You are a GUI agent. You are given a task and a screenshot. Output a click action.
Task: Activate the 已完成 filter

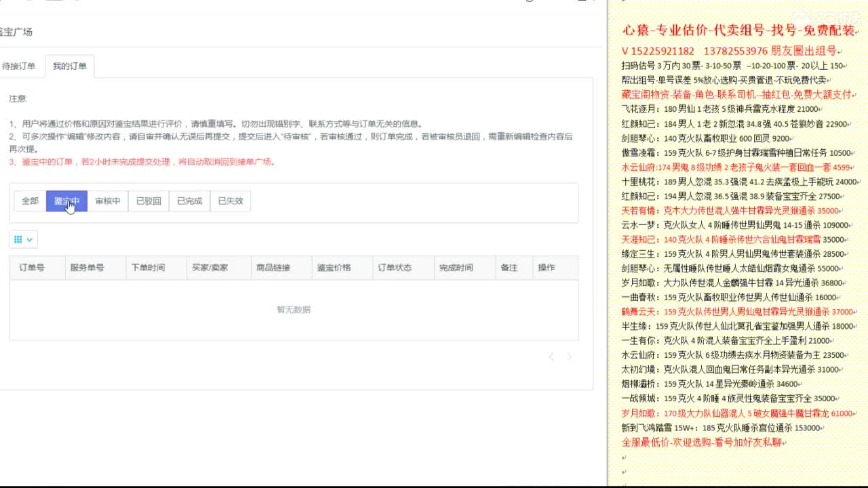tap(189, 201)
